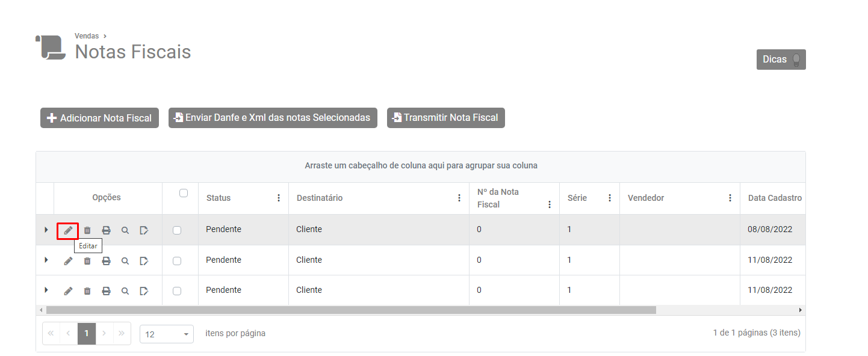This screenshot has width=868, height=356.
Task: Delete the first invoice using trash icon
Action: [87, 230]
